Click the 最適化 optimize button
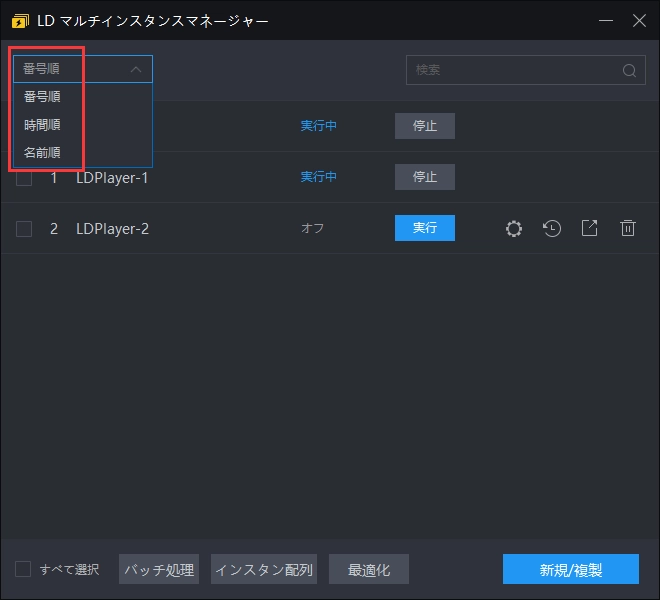Image resolution: width=660 pixels, height=600 pixels. [x=369, y=569]
